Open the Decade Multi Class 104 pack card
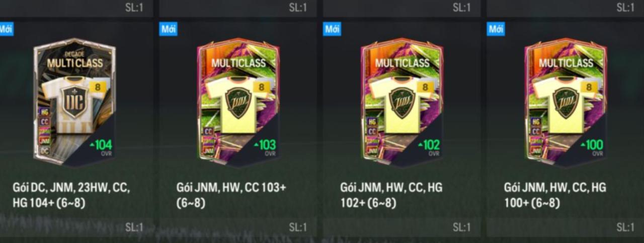The width and height of the screenshot is (644, 243). click(x=74, y=102)
